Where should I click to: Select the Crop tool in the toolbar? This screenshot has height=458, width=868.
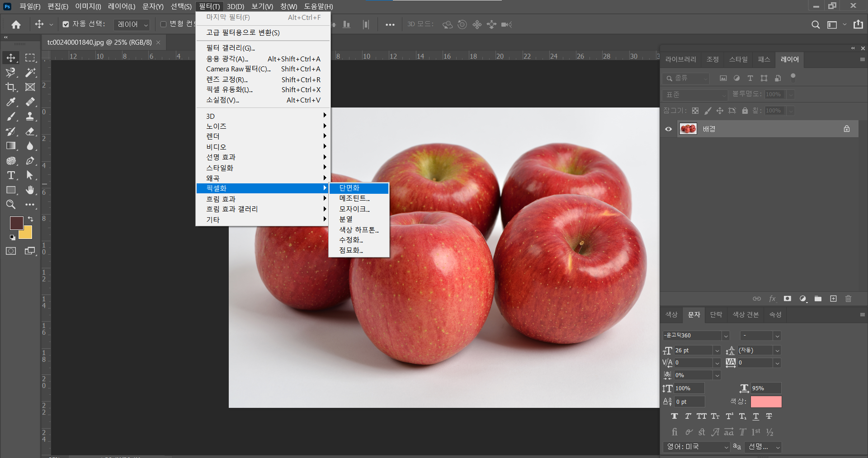click(11, 87)
